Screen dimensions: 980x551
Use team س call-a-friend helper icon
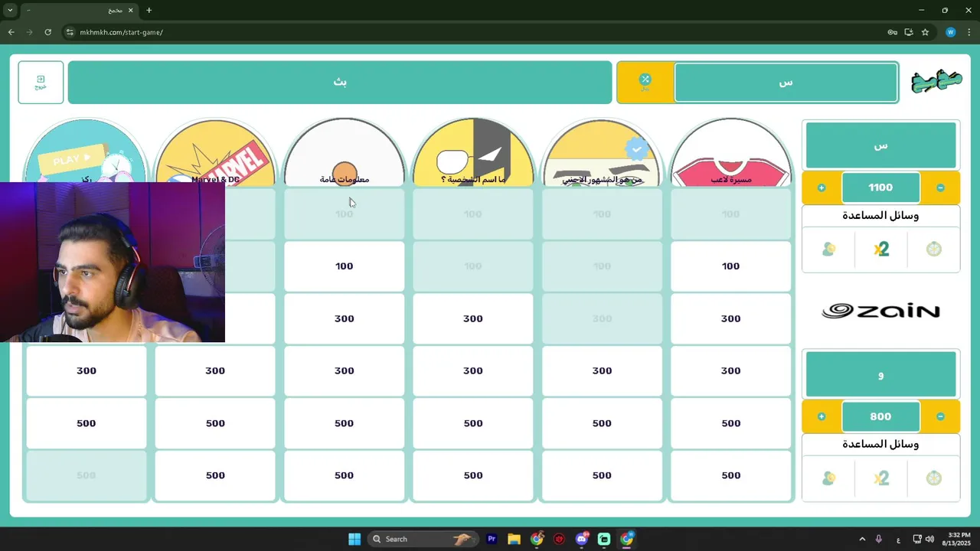coord(828,249)
